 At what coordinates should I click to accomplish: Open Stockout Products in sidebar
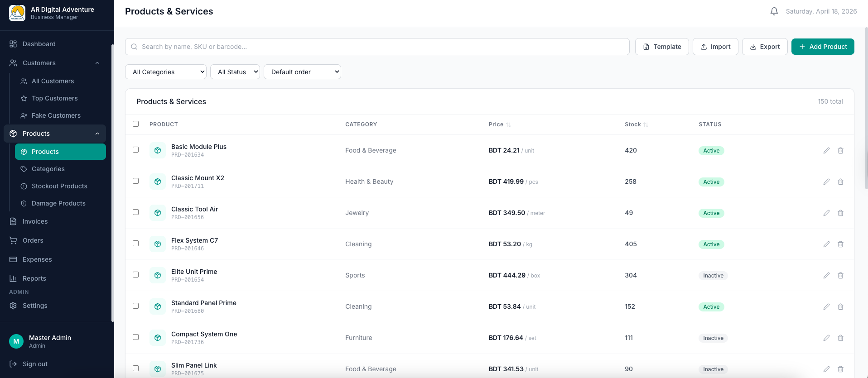pos(59,186)
